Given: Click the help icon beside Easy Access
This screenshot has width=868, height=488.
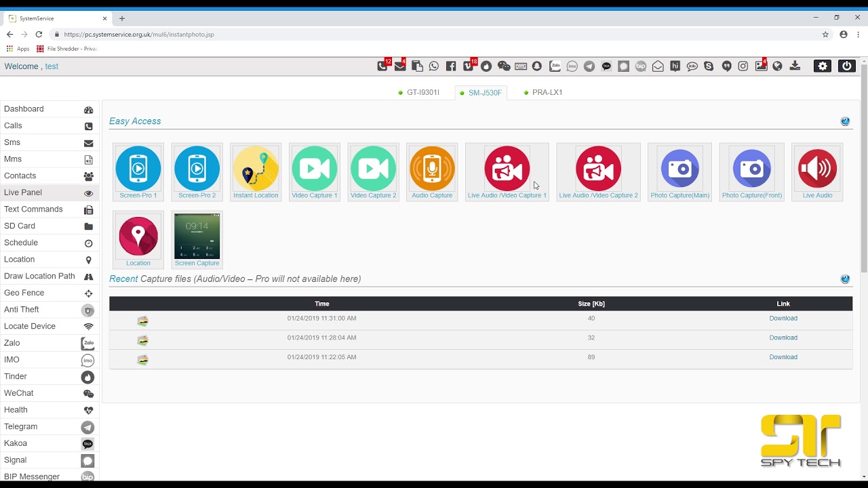Looking at the screenshot, I should click(x=845, y=121).
